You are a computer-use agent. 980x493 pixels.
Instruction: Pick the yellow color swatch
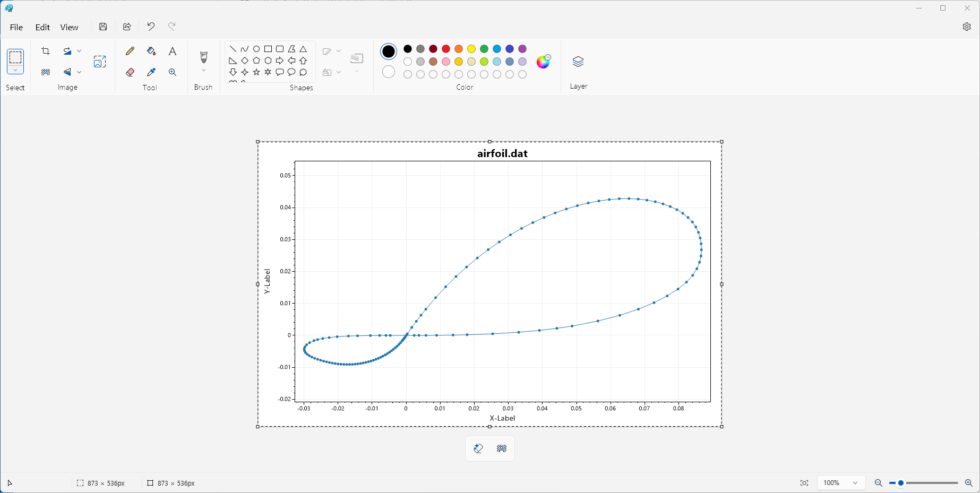pyautogui.click(x=471, y=49)
